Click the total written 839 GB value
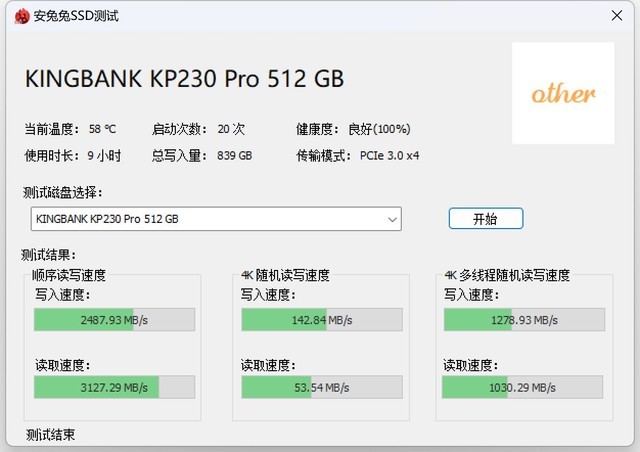 (x=234, y=156)
